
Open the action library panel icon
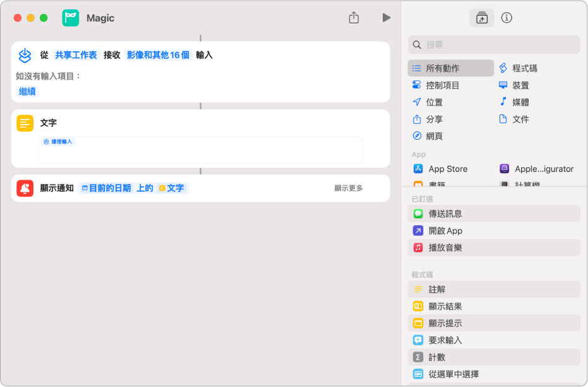coord(481,18)
